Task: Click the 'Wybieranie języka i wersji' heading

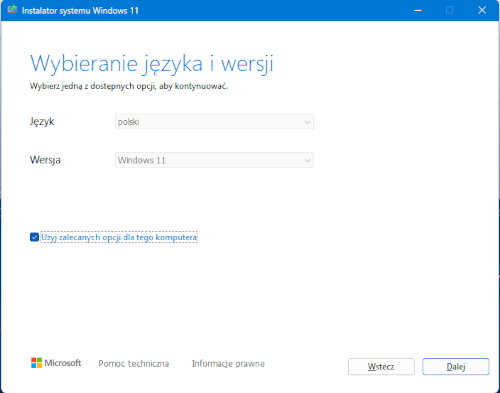Action: (152, 63)
